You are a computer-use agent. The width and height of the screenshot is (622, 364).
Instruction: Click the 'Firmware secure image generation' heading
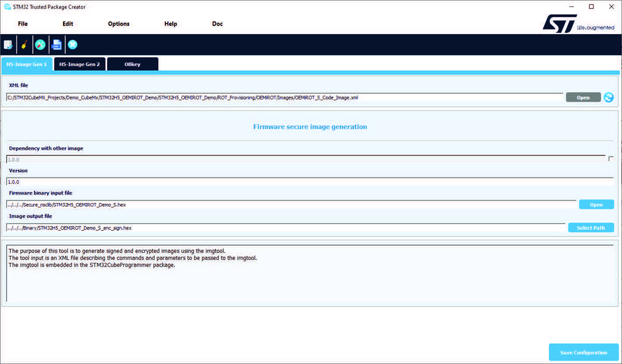310,127
